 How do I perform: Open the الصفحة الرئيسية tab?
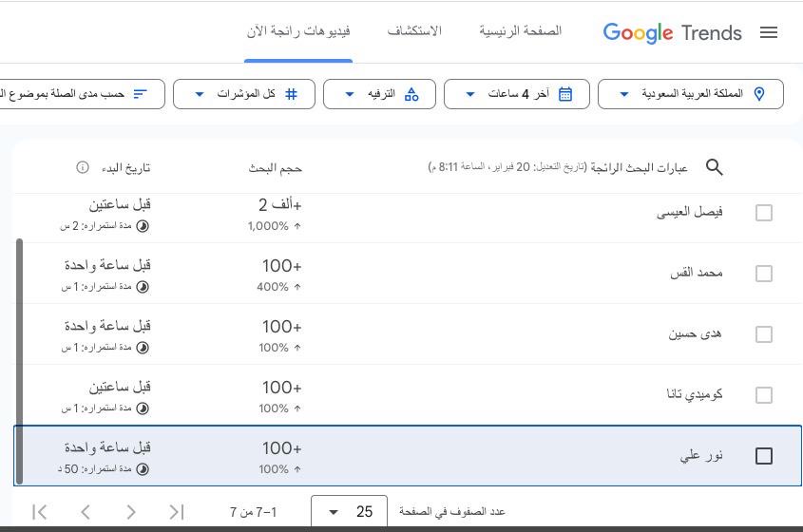click(520, 31)
